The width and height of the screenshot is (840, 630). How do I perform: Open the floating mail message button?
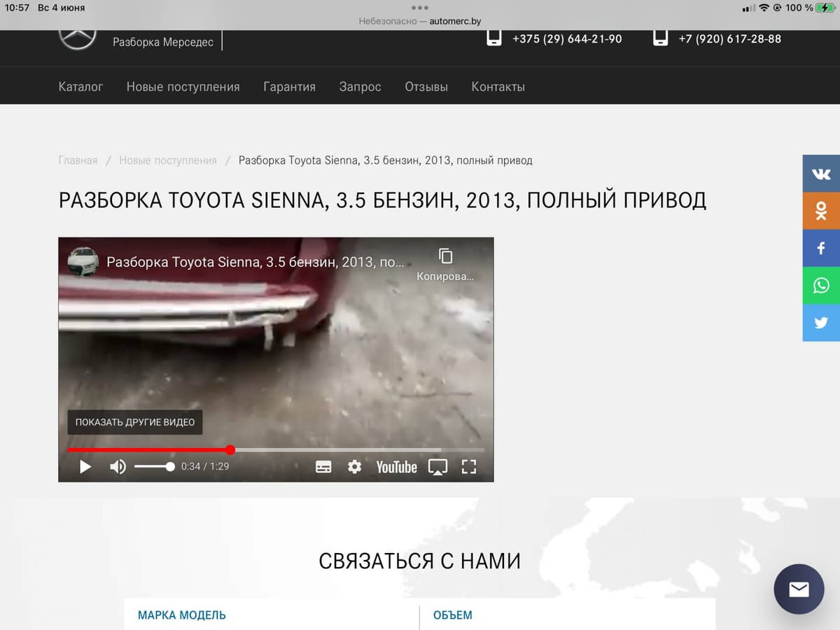click(x=799, y=589)
